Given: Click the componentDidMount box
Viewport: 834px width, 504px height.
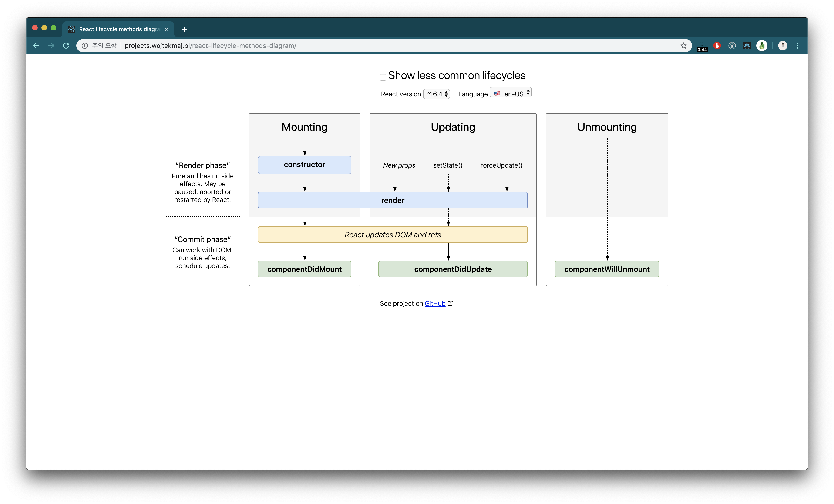Looking at the screenshot, I should pyautogui.click(x=304, y=269).
